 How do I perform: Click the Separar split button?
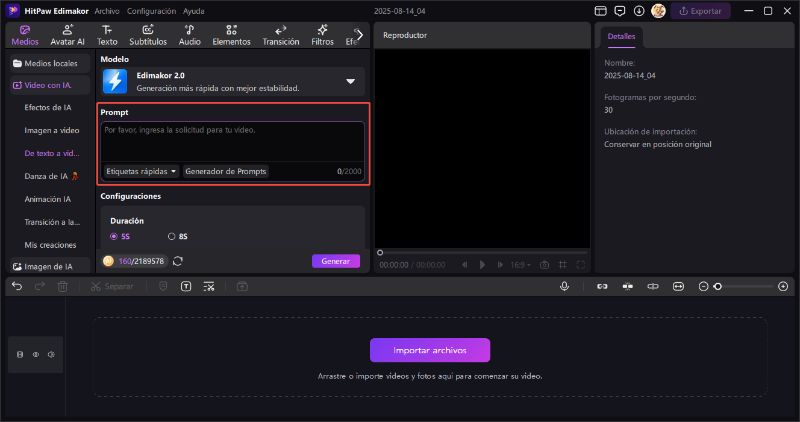tap(112, 287)
